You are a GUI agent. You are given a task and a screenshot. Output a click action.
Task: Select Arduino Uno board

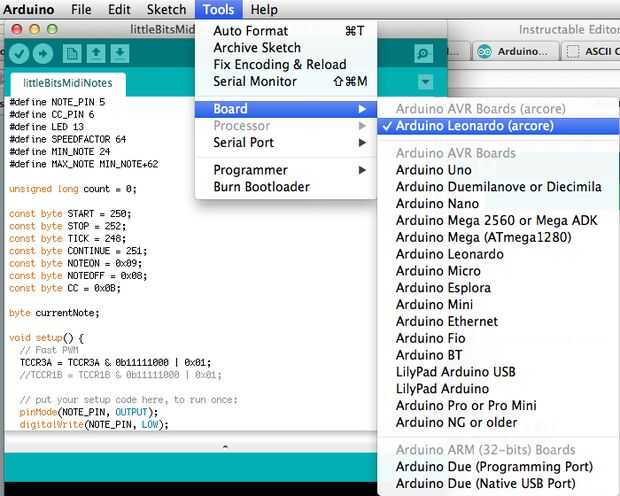(498, 170)
